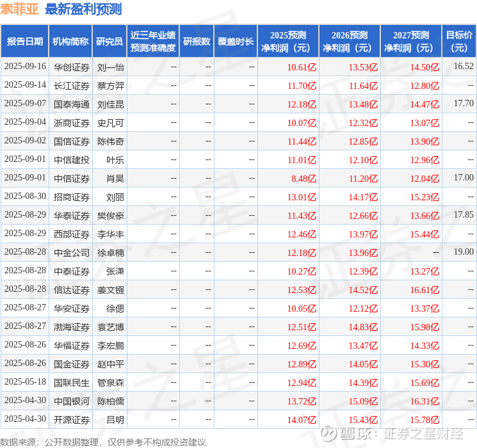
Task: Click the date 2025-05-18
Action: 25,381
